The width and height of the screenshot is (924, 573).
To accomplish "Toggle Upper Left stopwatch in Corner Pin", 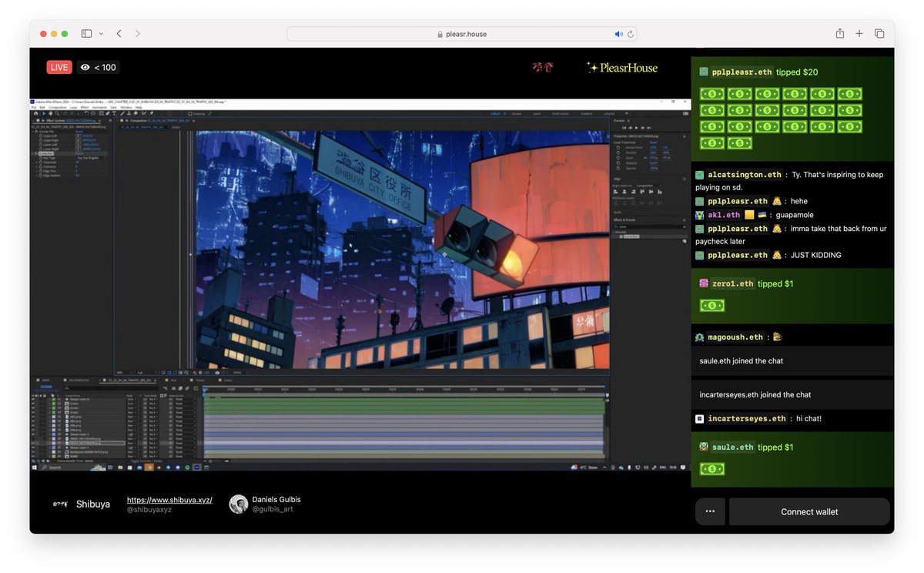I will pos(41,136).
